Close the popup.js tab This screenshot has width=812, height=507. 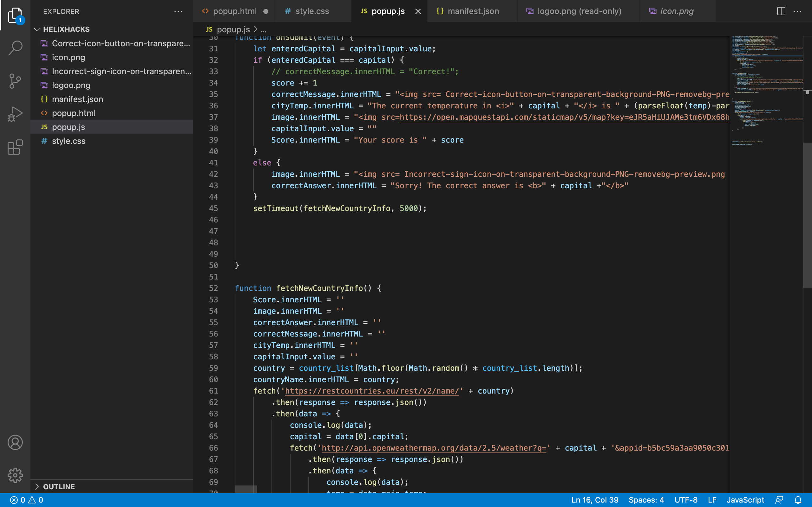(418, 11)
